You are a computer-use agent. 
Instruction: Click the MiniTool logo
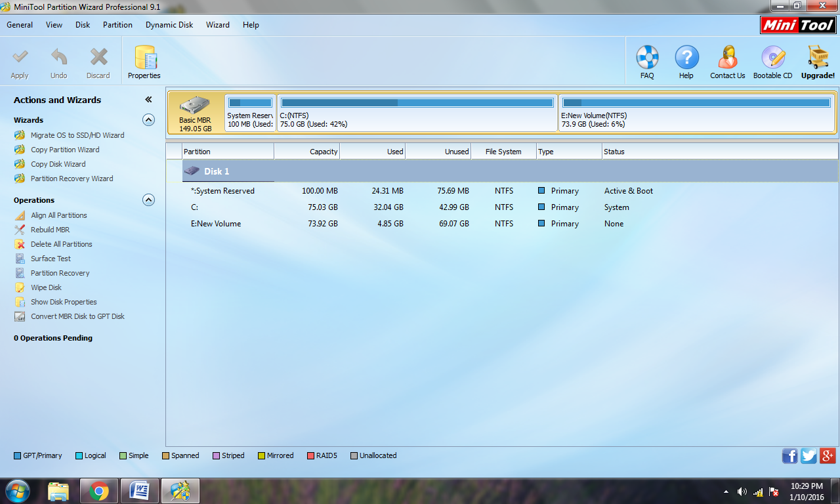(x=798, y=25)
